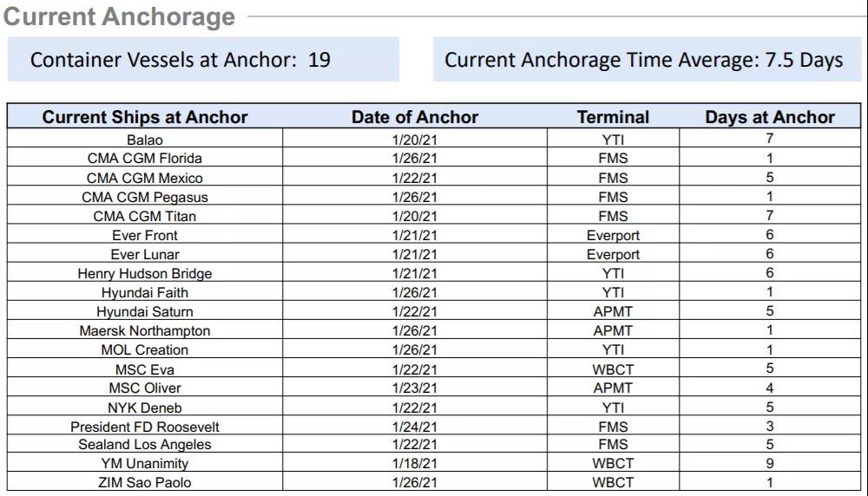Click the ZIM Sao Paolo ship cell
The width and height of the screenshot is (868, 496).
[145, 483]
